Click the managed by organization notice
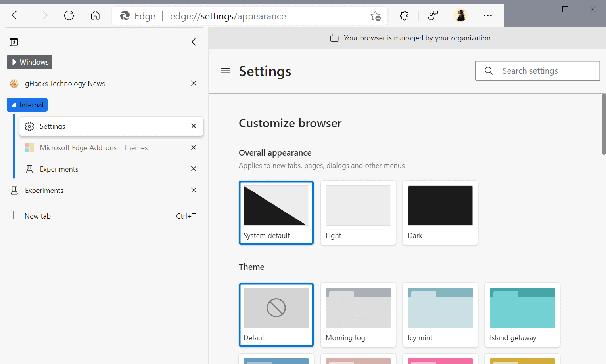606x364 pixels. tap(410, 38)
